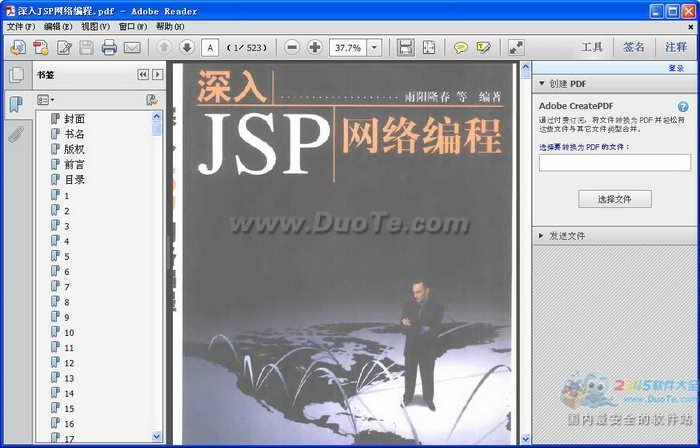The width and height of the screenshot is (700, 448).
Task: Show the page thumbnails panel icon
Action: click(17, 75)
